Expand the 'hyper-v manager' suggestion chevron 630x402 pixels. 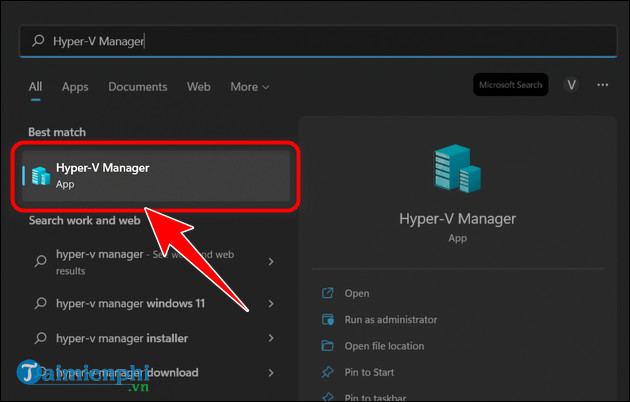[x=271, y=262]
